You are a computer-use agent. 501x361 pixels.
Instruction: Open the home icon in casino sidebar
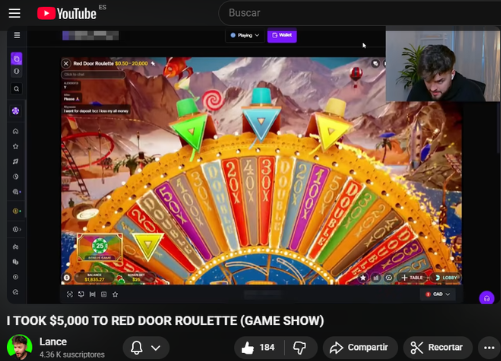click(16, 131)
